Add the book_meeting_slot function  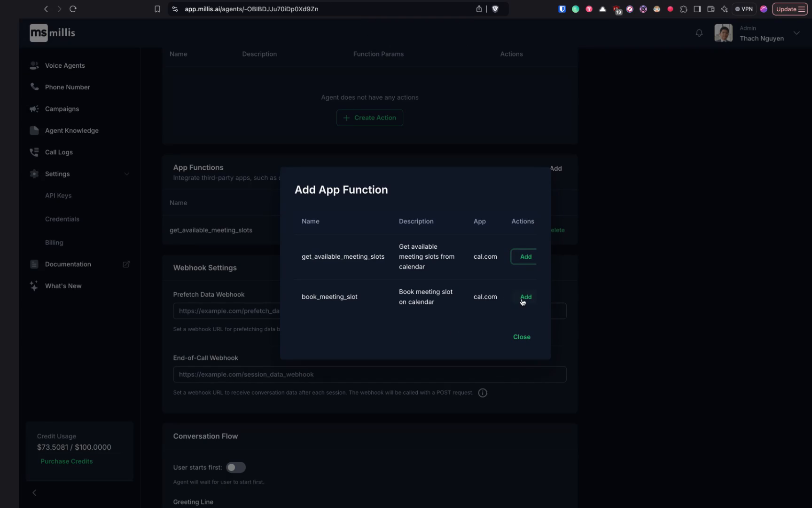pyautogui.click(x=525, y=297)
